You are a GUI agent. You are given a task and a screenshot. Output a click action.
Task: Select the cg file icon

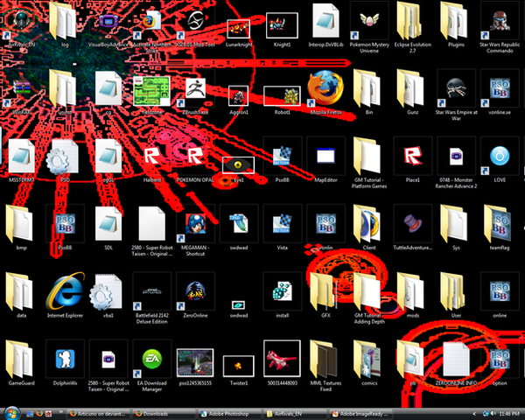[108, 88]
